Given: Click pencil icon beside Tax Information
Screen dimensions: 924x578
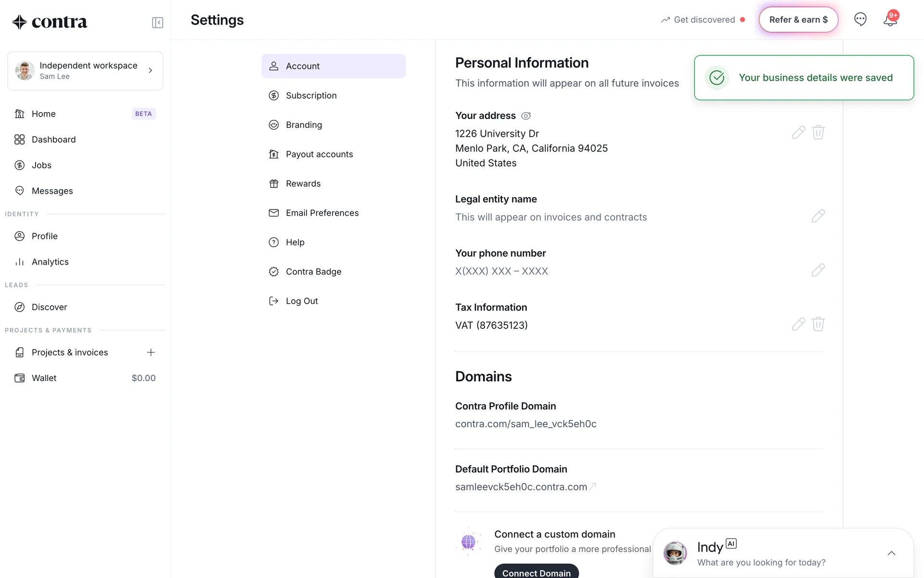Looking at the screenshot, I should click(798, 324).
